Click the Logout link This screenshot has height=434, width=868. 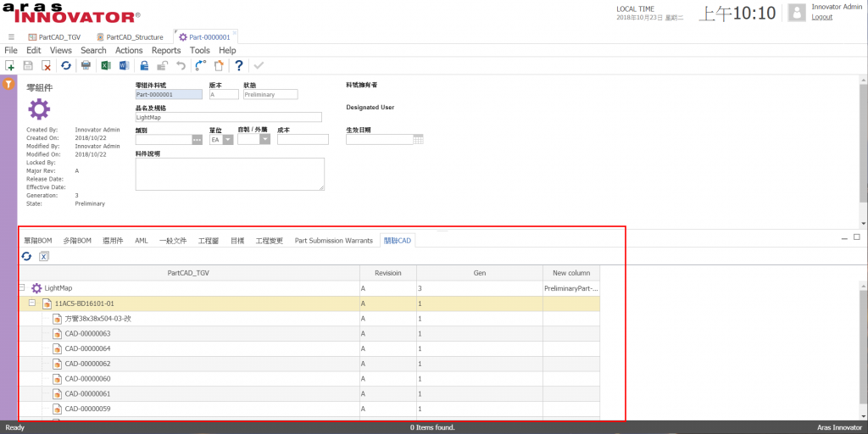821,17
